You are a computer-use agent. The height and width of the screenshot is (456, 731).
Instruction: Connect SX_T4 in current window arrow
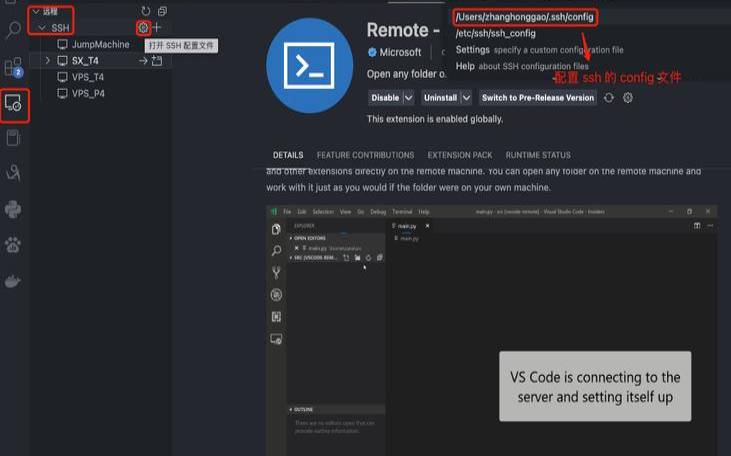tap(143, 61)
